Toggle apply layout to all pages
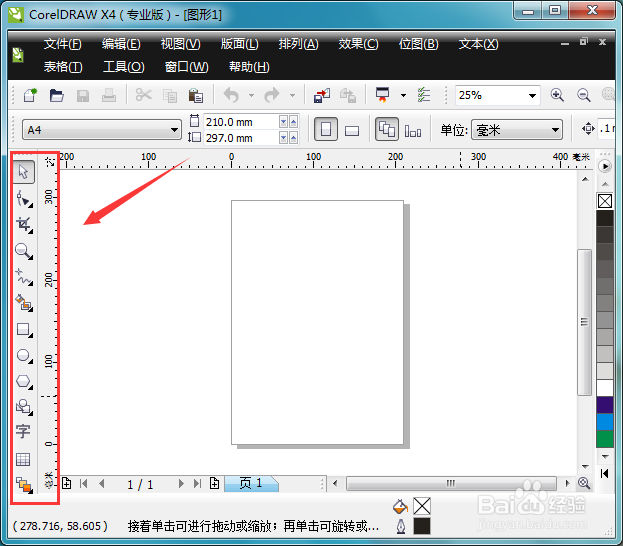This screenshot has height=546, width=623. pos(387,129)
